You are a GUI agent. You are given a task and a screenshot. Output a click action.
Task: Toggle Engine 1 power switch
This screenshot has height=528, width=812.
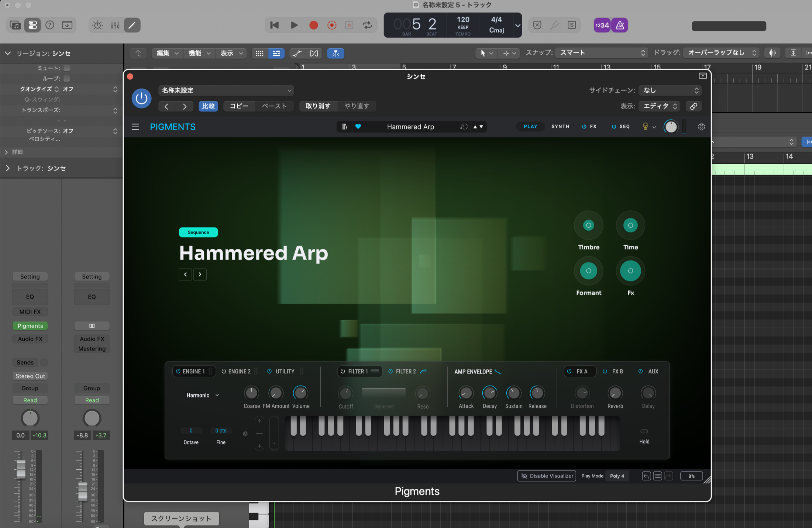click(178, 372)
